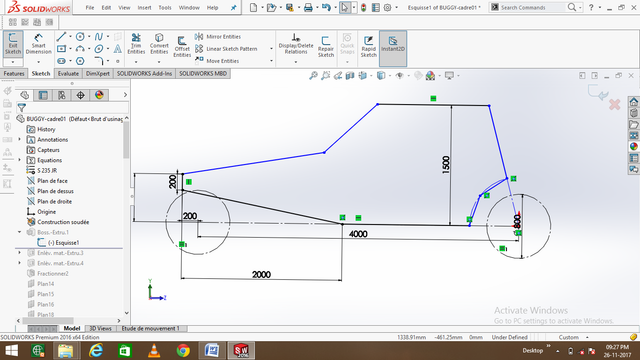
Task: Open the File menu
Action: click(90, 7)
